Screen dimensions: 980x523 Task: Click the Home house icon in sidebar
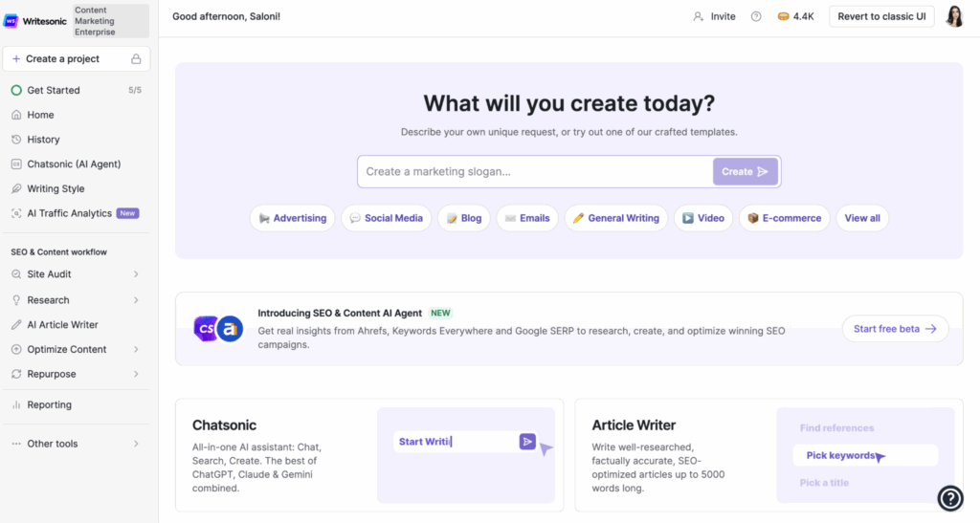[16, 115]
